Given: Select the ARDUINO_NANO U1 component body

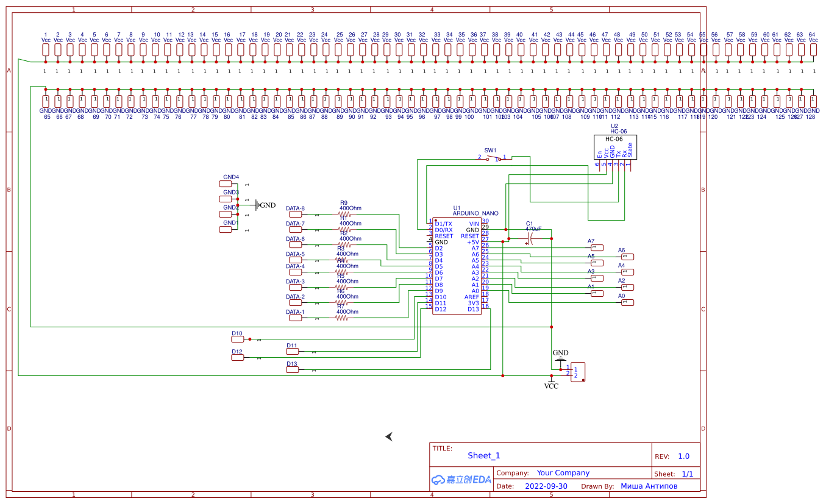Looking at the screenshot, I should pyautogui.click(x=457, y=266).
